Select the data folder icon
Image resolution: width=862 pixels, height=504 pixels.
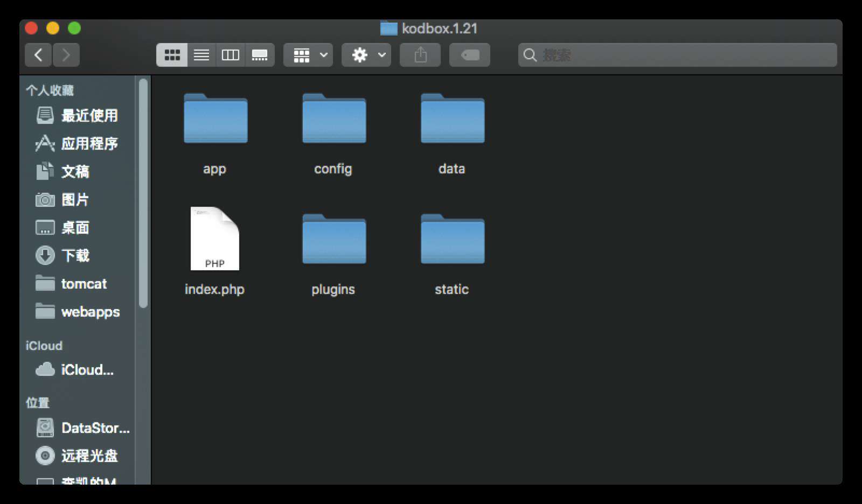click(453, 118)
